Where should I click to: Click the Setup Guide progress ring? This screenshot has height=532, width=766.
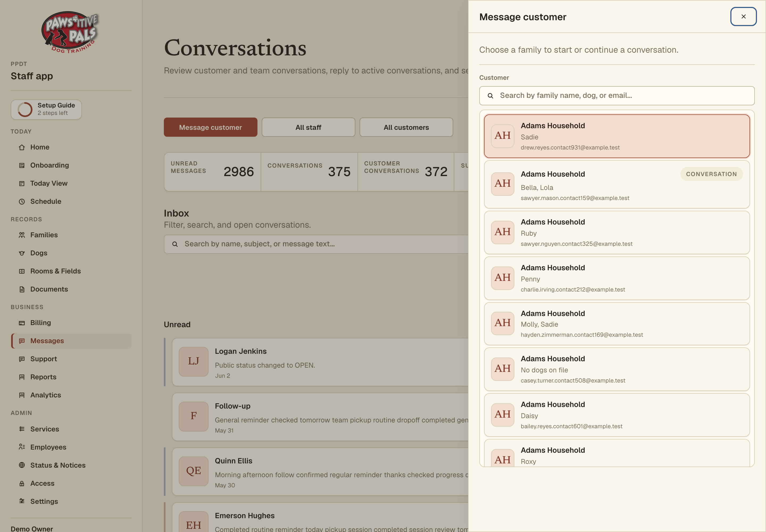click(25, 109)
